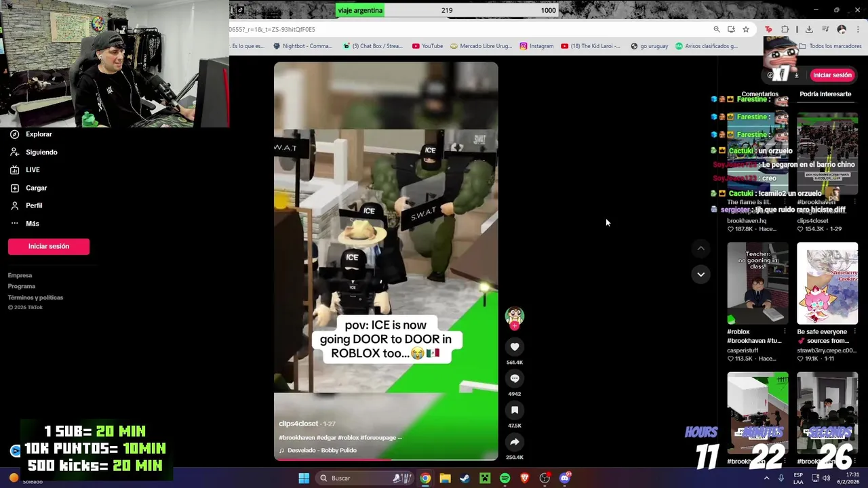Click the taskbar Buscar search box
Screen dimensions: 868x488
pos(365,479)
